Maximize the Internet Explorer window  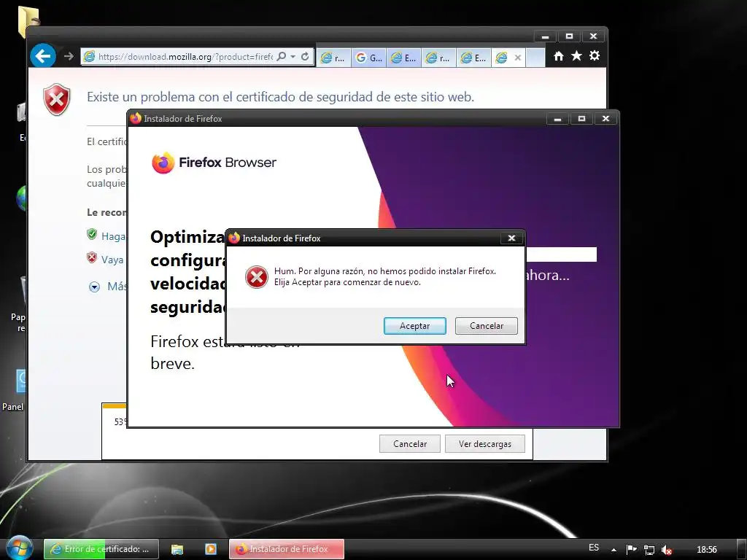click(x=569, y=36)
